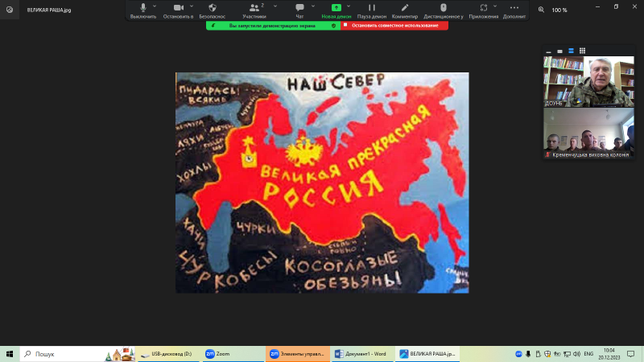Click the shared map image
Screen dimensions: 644x362
[x=322, y=183]
